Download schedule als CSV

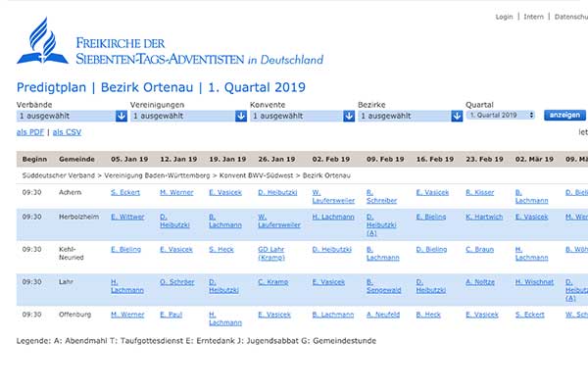[67, 131]
